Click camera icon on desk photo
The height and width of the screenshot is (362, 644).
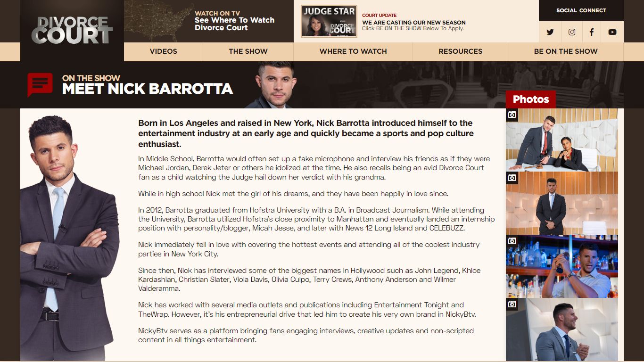point(512,115)
